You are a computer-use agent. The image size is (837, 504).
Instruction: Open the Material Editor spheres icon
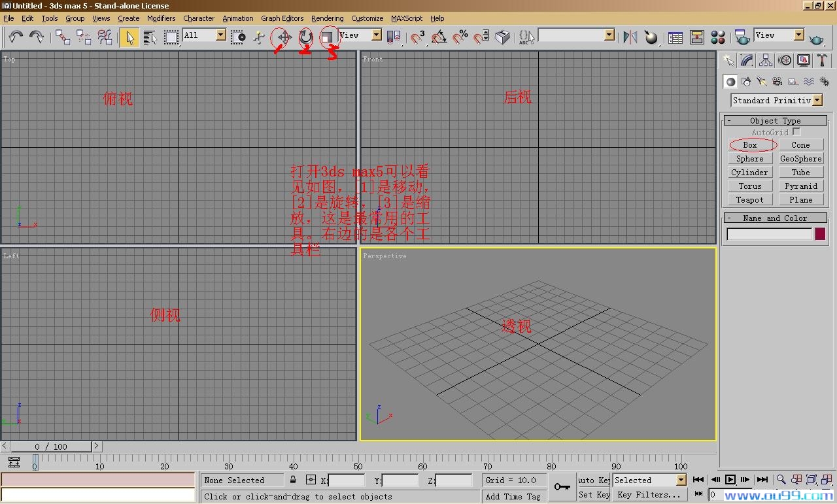point(717,37)
